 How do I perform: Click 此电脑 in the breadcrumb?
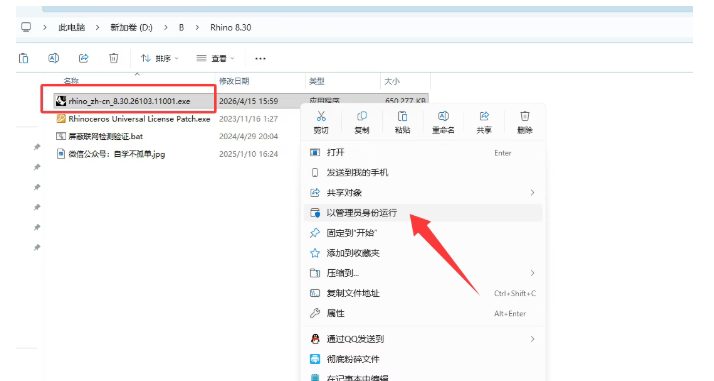click(x=71, y=27)
